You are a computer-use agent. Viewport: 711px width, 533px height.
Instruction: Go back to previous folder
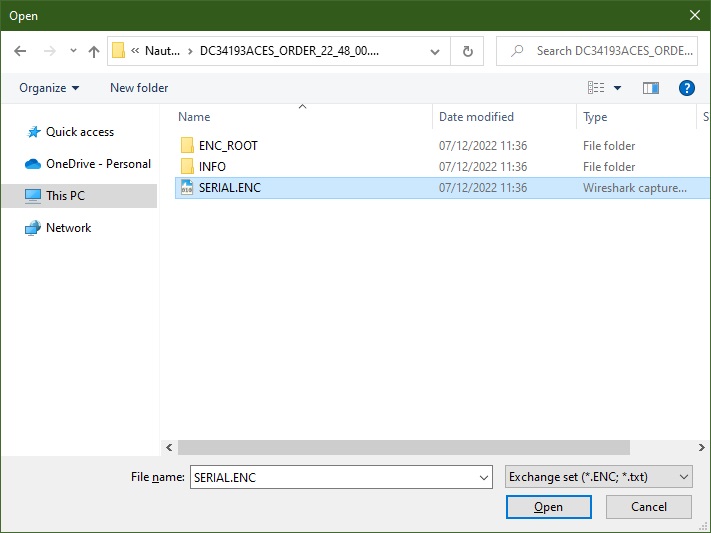[x=20, y=51]
